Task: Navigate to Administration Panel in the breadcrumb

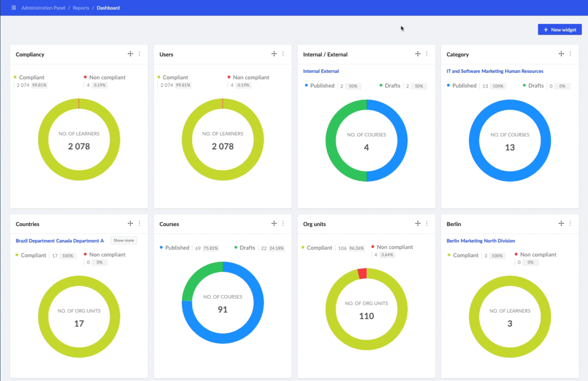Action: coord(43,8)
